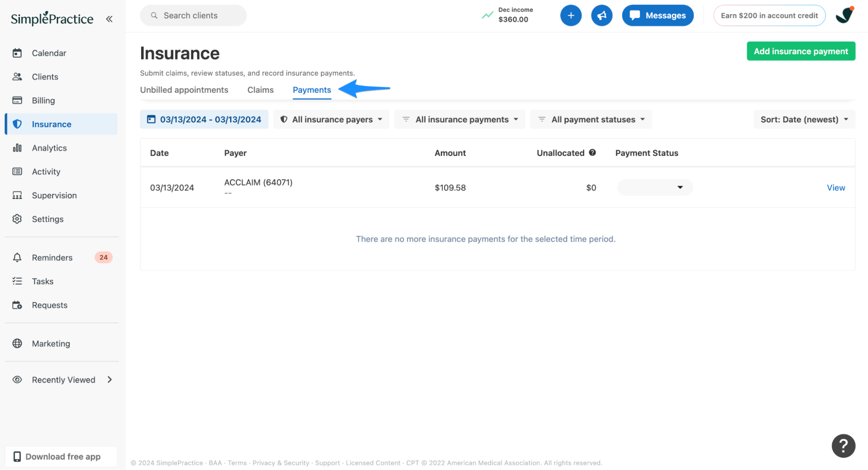Image resolution: width=868 pixels, height=470 pixels.
Task: Switch to the Unbilled appointments tab
Action: pyautogui.click(x=184, y=90)
